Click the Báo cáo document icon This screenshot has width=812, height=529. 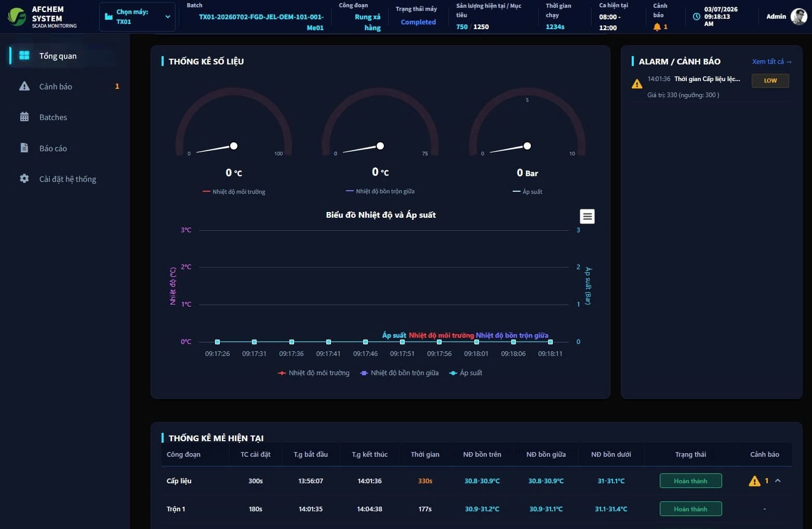24,148
